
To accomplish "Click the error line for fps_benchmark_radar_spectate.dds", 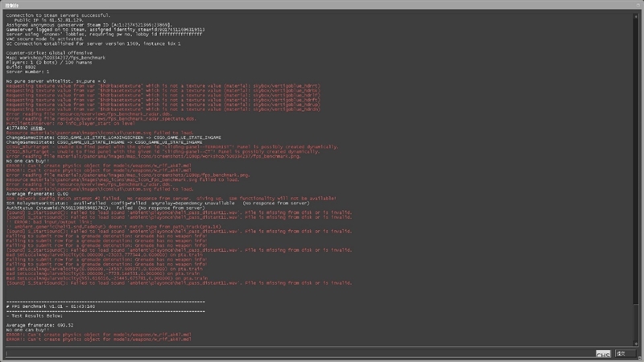I will point(101,118).
